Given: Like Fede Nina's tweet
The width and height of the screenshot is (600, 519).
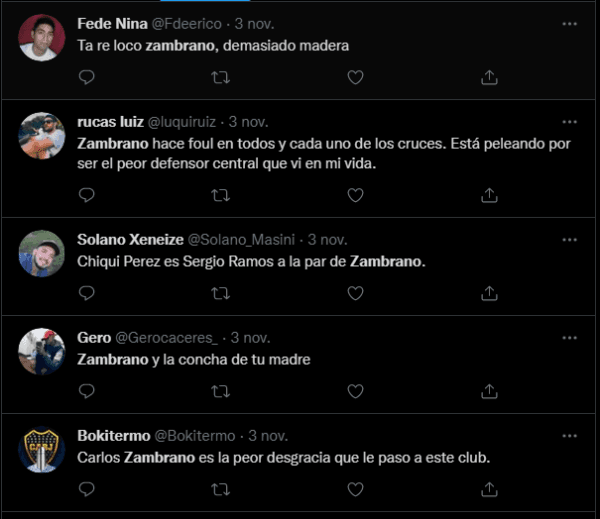Looking at the screenshot, I should tap(355, 77).
